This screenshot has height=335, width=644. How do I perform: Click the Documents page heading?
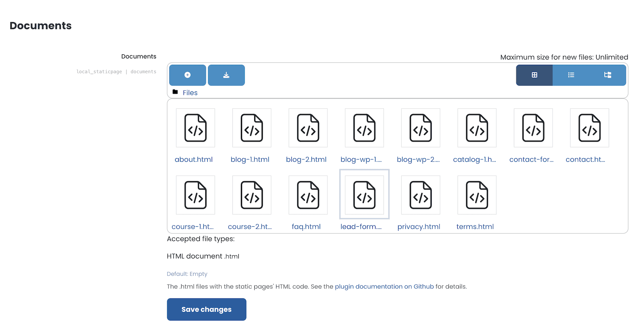(41, 26)
